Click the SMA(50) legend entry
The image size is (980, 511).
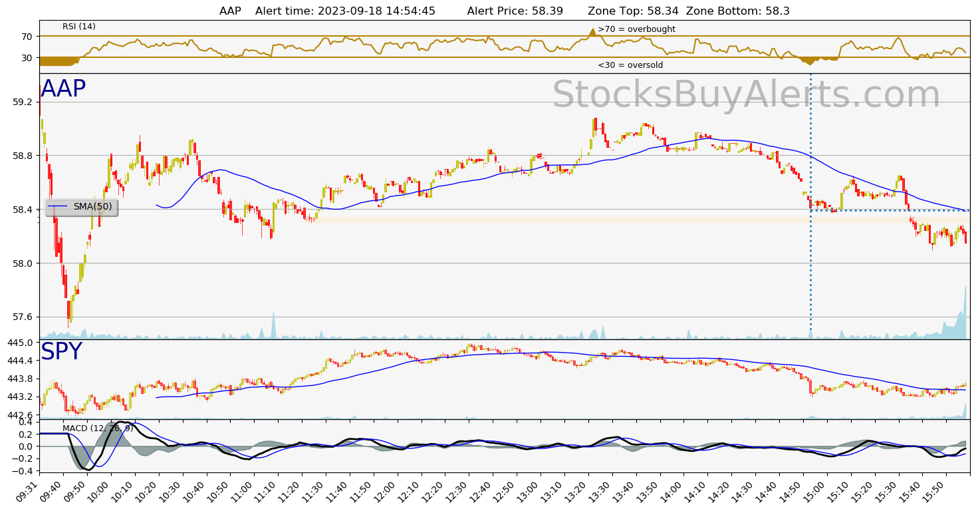click(x=81, y=207)
